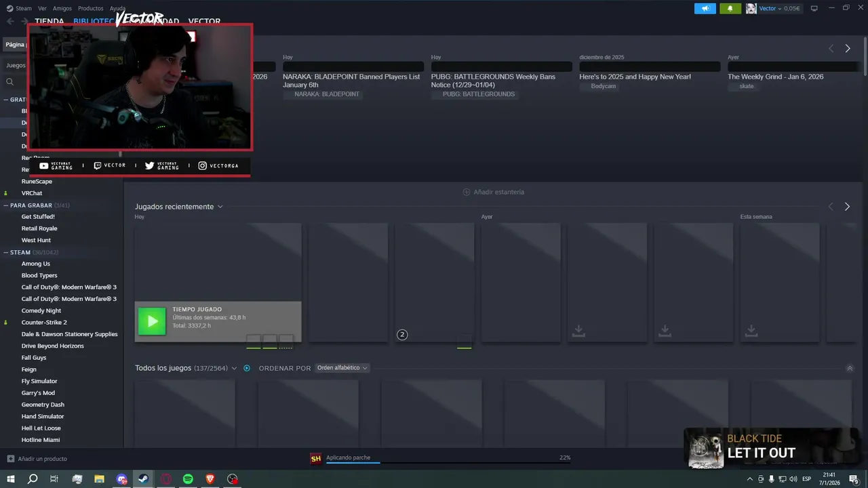
Task: Open File Explorer from taskbar
Action: [x=99, y=479]
